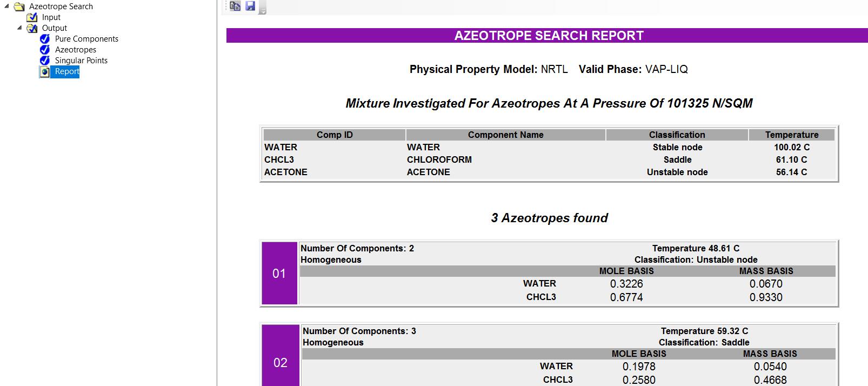Open the Singular Points results label
Viewport: 868px width, 386px height.
coord(81,61)
